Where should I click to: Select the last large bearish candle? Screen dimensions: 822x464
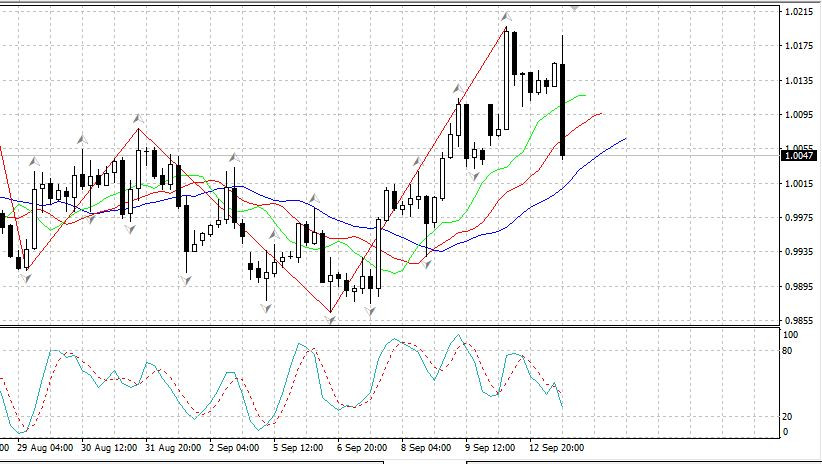pos(564,110)
